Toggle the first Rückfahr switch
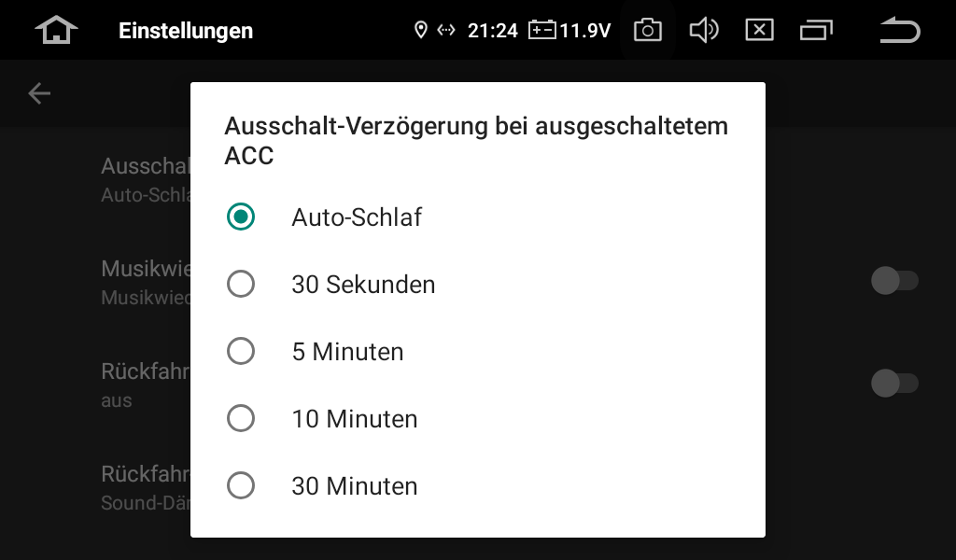Image resolution: width=956 pixels, height=560 pixels. [894, 384]
